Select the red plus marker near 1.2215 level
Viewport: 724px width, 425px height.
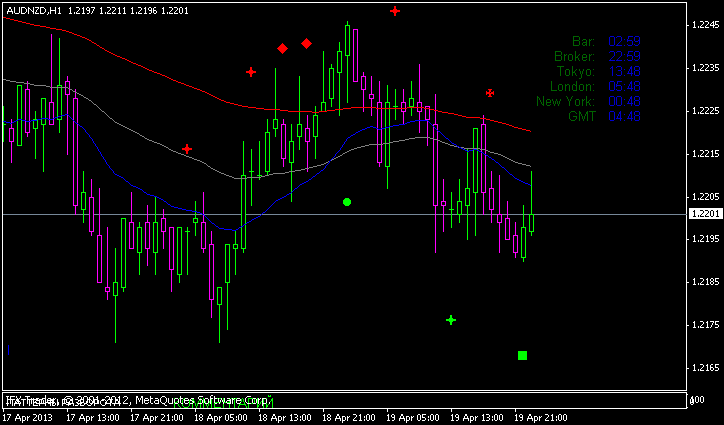point(187,149)
